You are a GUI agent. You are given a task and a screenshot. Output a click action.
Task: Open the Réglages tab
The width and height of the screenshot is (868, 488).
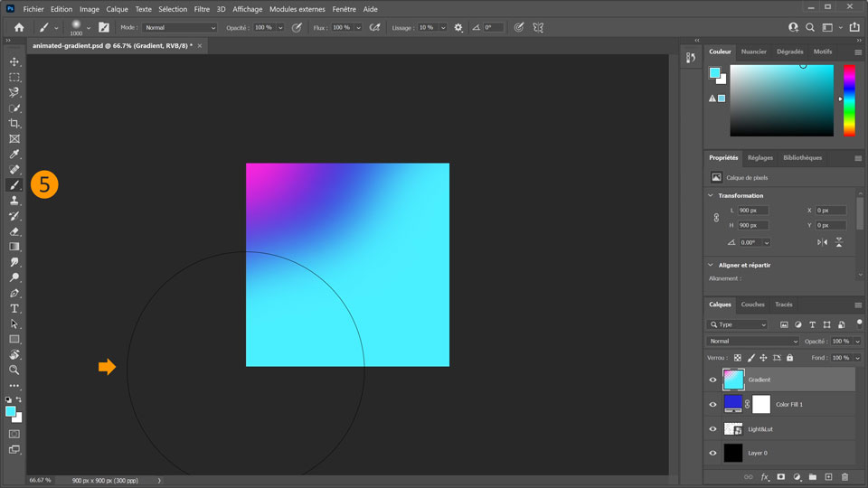(759, 157)
